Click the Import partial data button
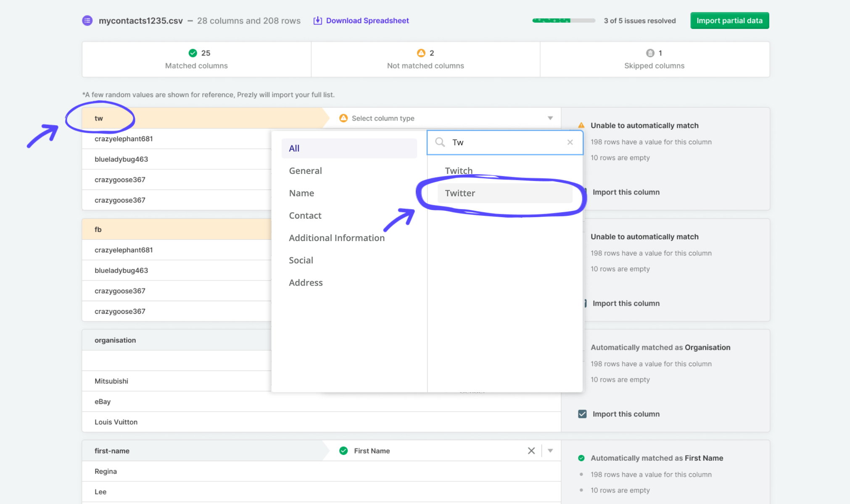The height and width of the screenshot is (504, 850). click(x=729, y=21)
